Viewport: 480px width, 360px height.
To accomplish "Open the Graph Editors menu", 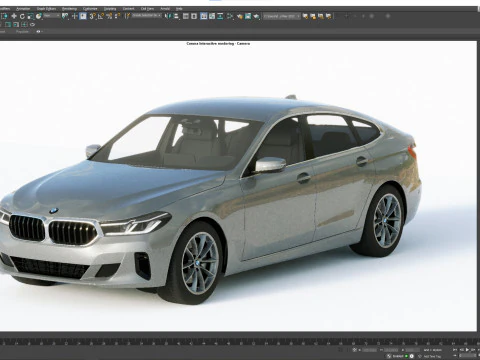I will click(46, 8).
